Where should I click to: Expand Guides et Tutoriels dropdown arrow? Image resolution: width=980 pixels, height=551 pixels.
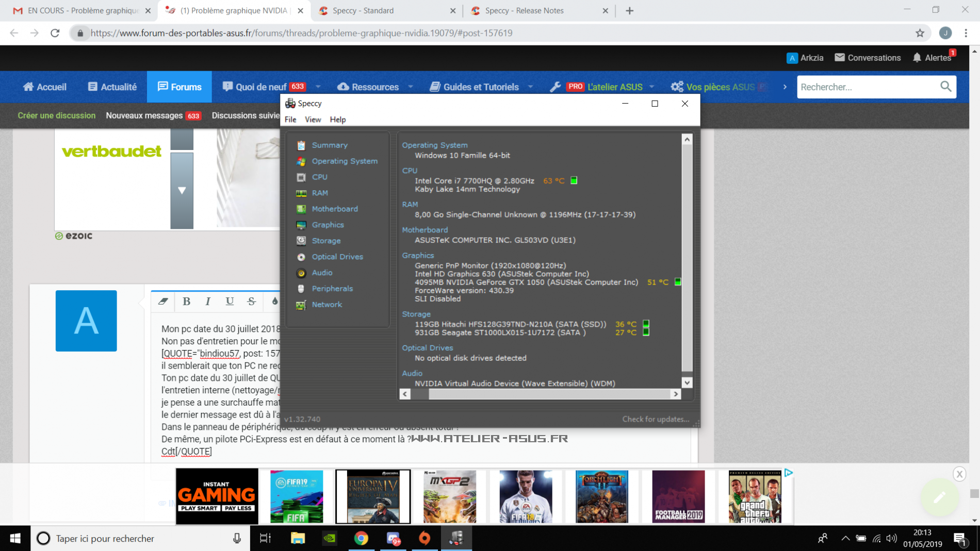[x=530, y=87]
